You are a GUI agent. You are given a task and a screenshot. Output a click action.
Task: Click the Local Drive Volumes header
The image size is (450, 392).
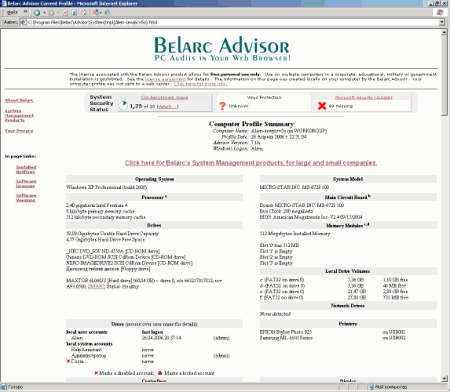[348, 271]
